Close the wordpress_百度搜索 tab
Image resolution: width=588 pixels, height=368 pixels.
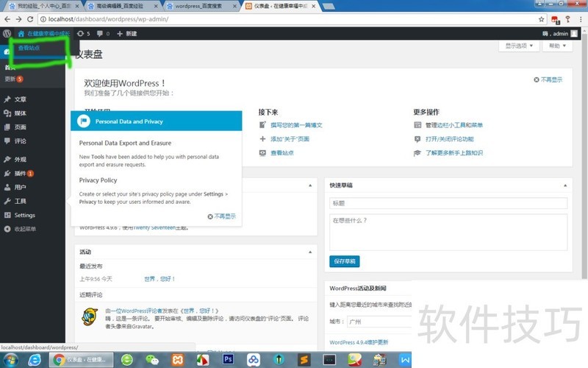[234, 6]
